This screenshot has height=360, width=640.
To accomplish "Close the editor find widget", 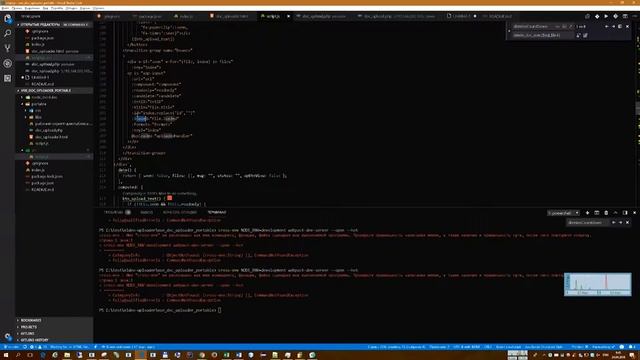I will click(627, 27).
